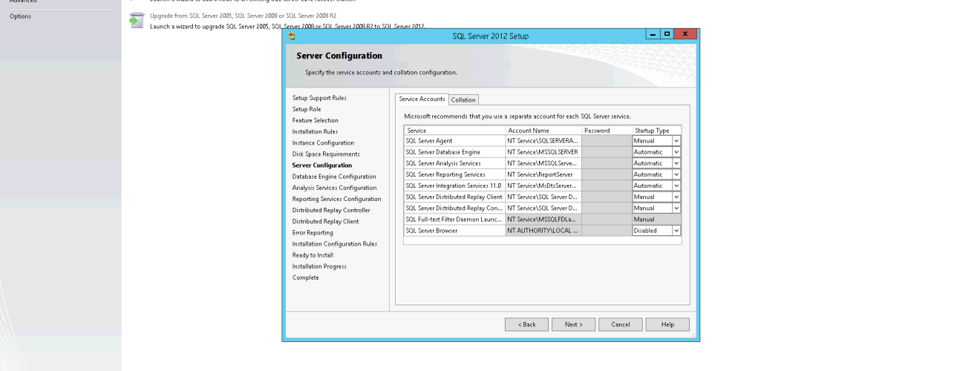The width and height of the screenshot is (980, 371).
Task: Click the green upgrade wizard icon
Action: tap(135, 20)
